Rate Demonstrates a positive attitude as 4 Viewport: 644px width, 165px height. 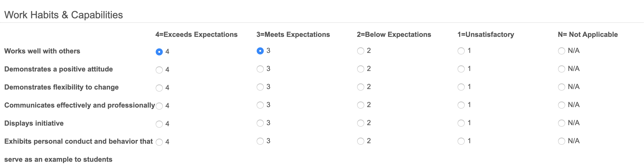159,70
